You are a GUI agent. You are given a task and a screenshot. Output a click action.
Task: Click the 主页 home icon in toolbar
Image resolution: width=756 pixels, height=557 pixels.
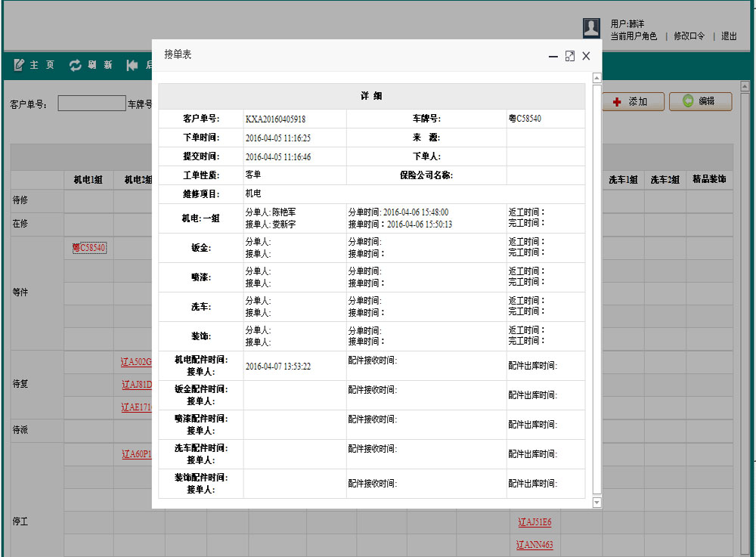[x=20, y=65]
